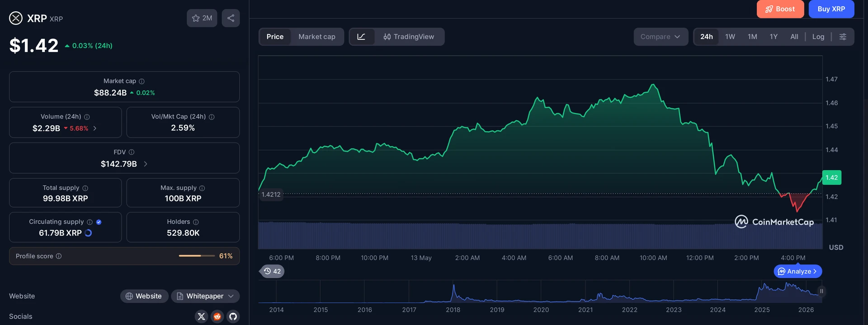This screenshot has width=868, height=325.
Task: Click the current price label 1.42
Action: pos(832,177)
